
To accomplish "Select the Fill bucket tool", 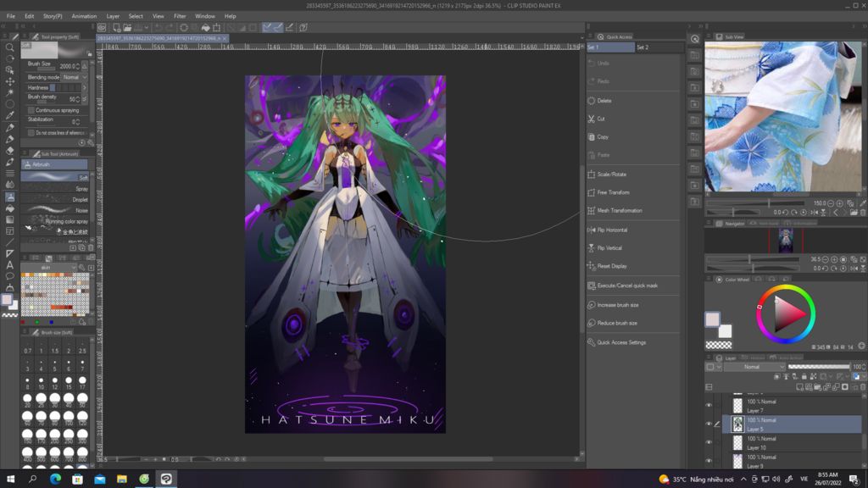I will 9,208.
